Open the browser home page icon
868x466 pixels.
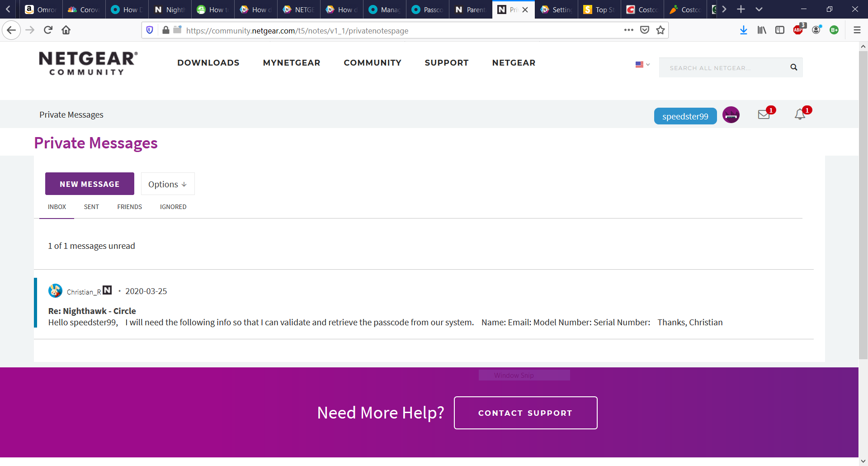pyautogui.click(x=66, y=30)
